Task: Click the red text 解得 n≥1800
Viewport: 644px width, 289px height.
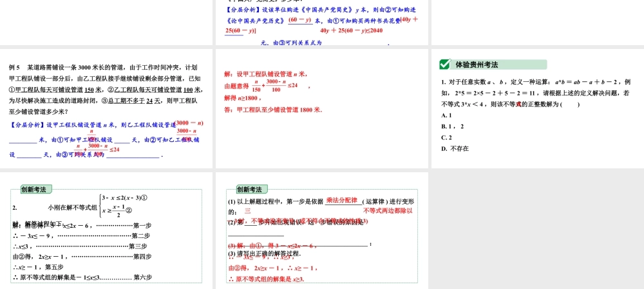Action: (x=243, y=99)
